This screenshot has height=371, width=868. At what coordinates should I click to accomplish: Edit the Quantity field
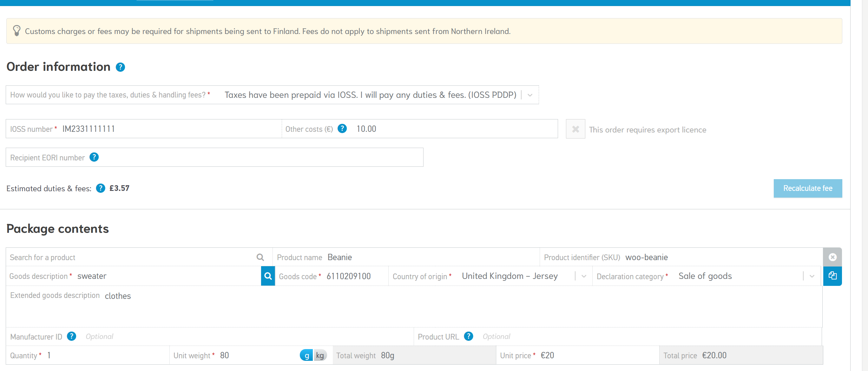(x=88, y=355)
